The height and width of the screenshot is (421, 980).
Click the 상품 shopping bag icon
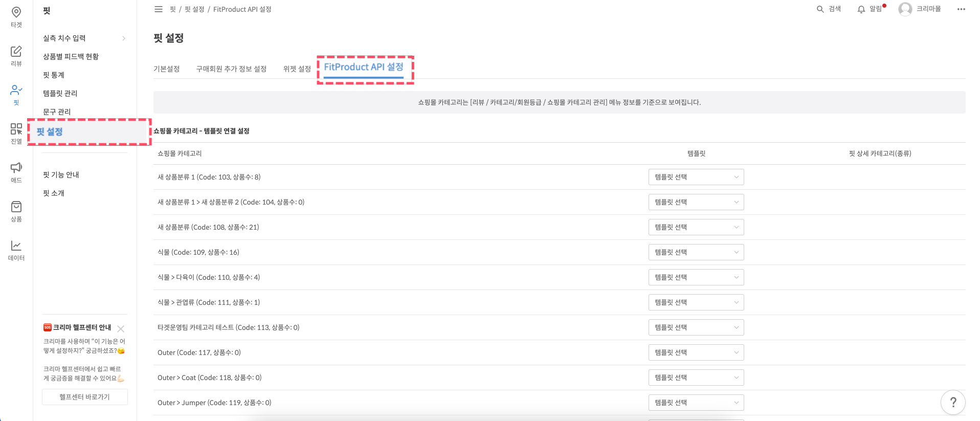[16, 207]
